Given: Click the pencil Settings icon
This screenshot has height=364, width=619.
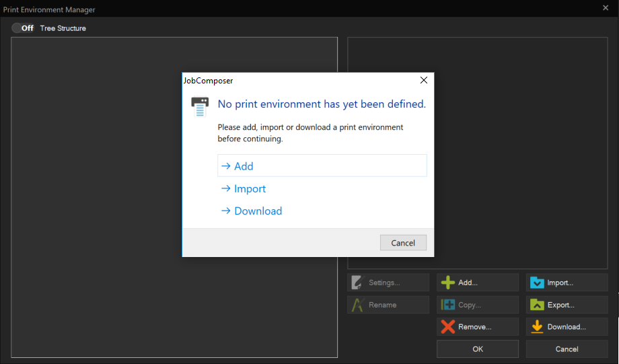Looking at the screenshot, I should [357, 283].
